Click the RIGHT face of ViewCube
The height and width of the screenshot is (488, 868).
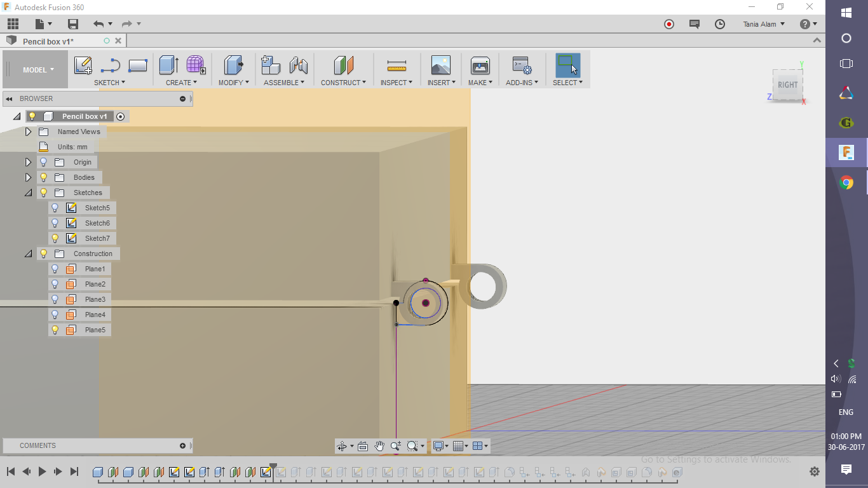coord(788,85)
